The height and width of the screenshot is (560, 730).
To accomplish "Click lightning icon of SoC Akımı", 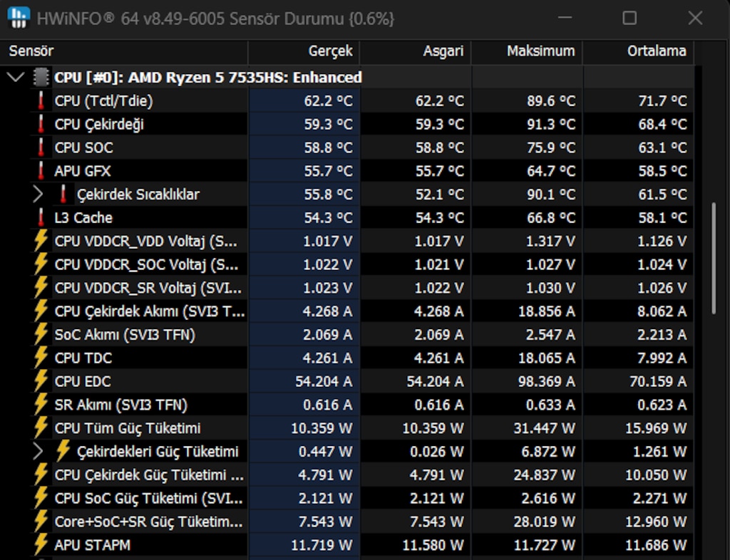I will click(41, 334).
